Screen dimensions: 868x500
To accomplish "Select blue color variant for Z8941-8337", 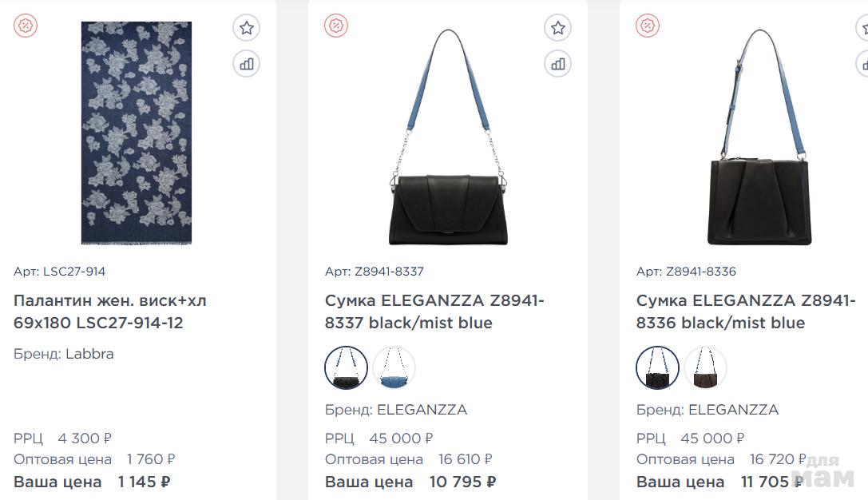I will pyautogui.click(x=394, y=368).
